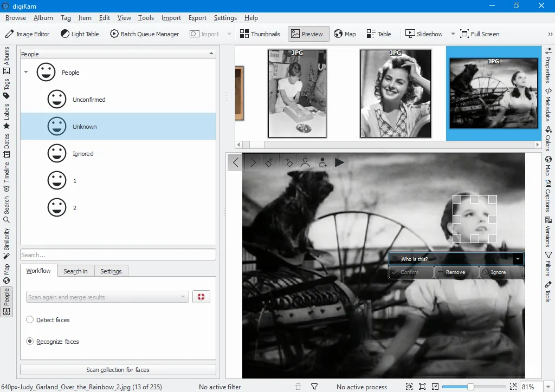Viewport: 555px width, 392px height.
Task: Click Remove on the face tag
Action: (x=456, y=272)
